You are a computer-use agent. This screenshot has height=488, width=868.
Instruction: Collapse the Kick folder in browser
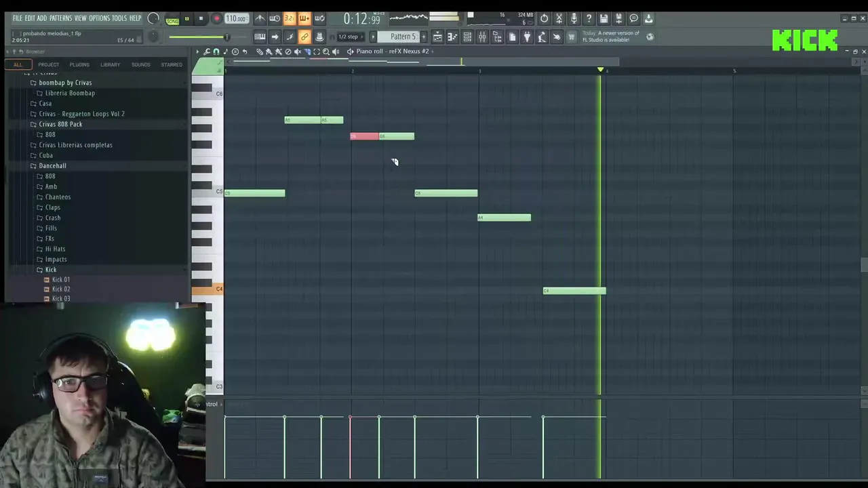(51, 270)
